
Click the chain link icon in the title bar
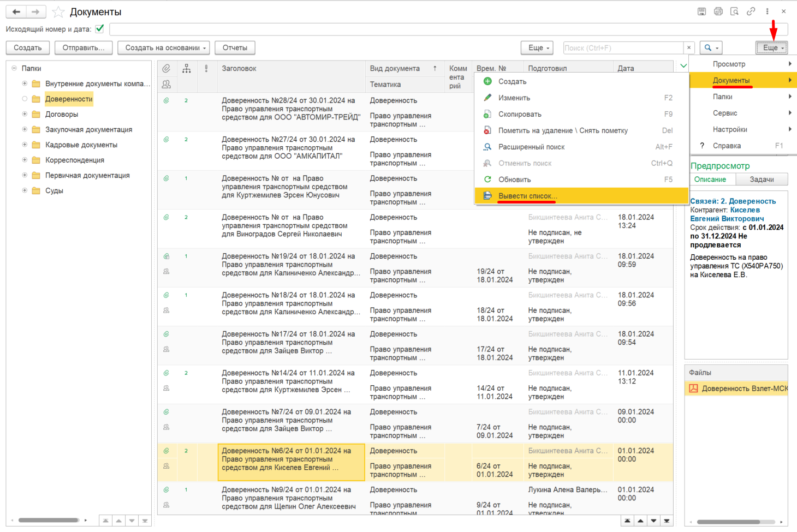click(751, 11)
